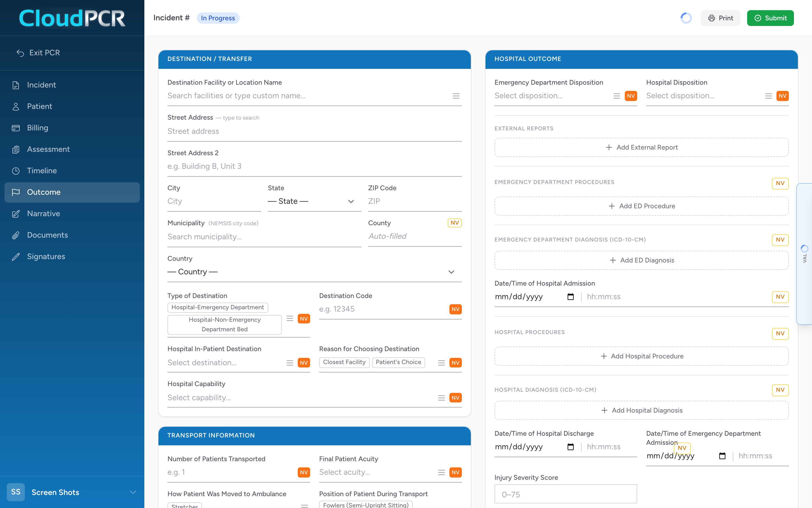Toggle NV for Hospital Procedures
The image size is (812, 508).
[780, 334]
